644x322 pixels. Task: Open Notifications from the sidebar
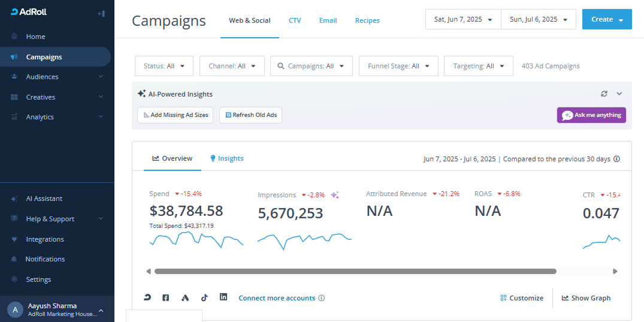pos(45,259)
